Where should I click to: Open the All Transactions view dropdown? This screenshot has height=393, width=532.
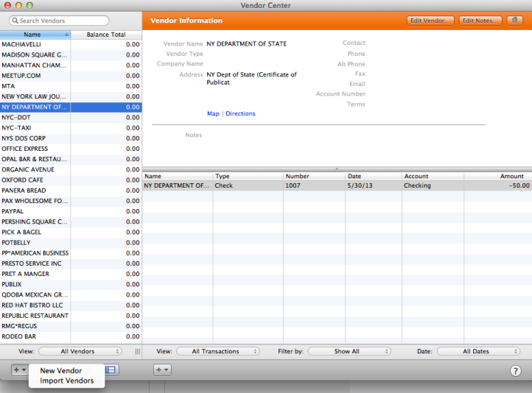click(218, 351)
